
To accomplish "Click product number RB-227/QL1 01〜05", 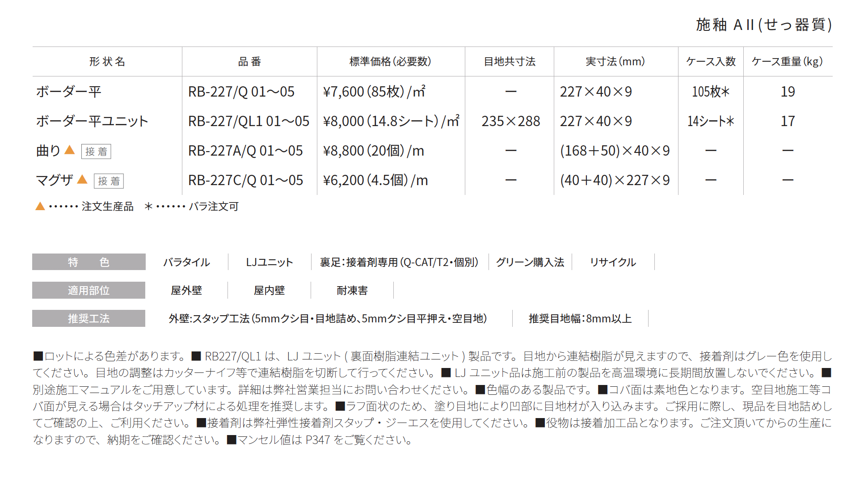I will [x=249, y=121].
